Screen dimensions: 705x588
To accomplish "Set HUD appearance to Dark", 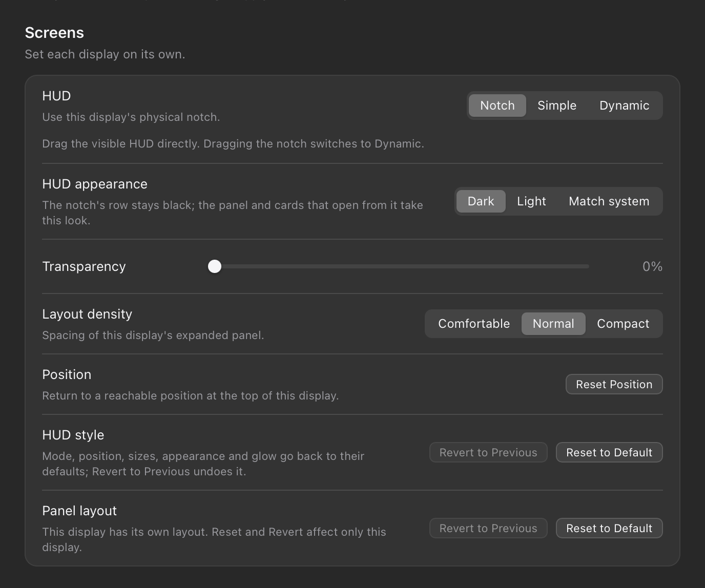I will (x=481, y=201).
